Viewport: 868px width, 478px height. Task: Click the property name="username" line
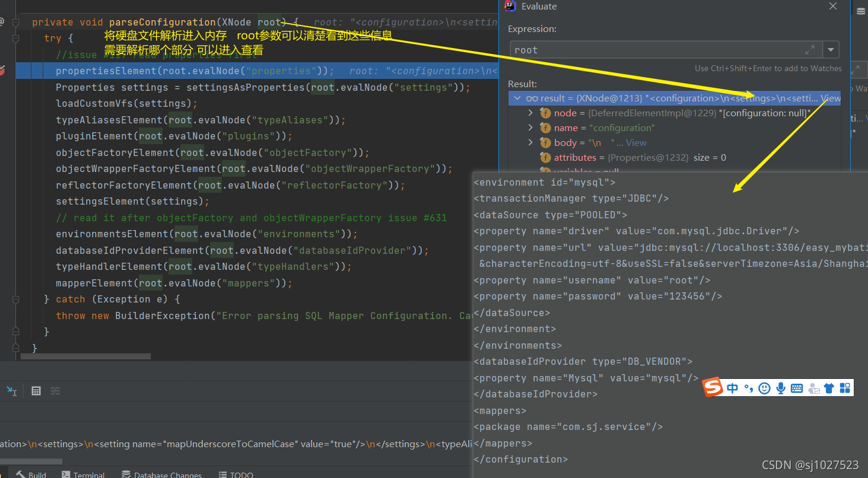click(592, 280)
